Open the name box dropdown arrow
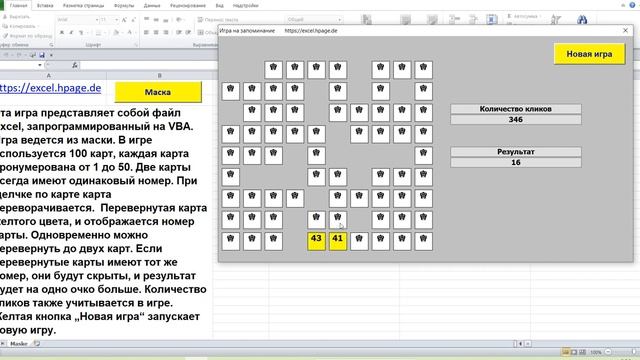This screenshot has height=360, width=640. tap(40, 65)
